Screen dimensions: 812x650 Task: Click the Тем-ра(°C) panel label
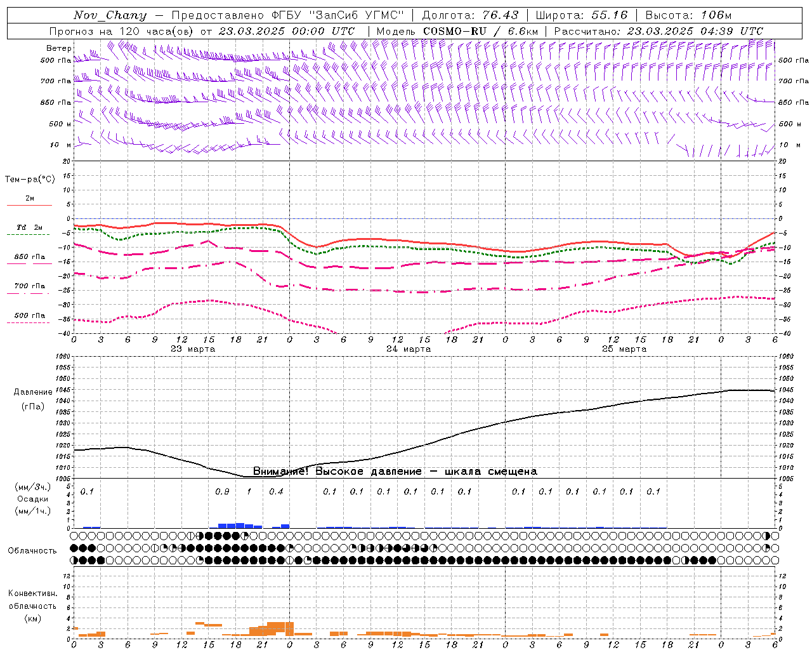30,180
